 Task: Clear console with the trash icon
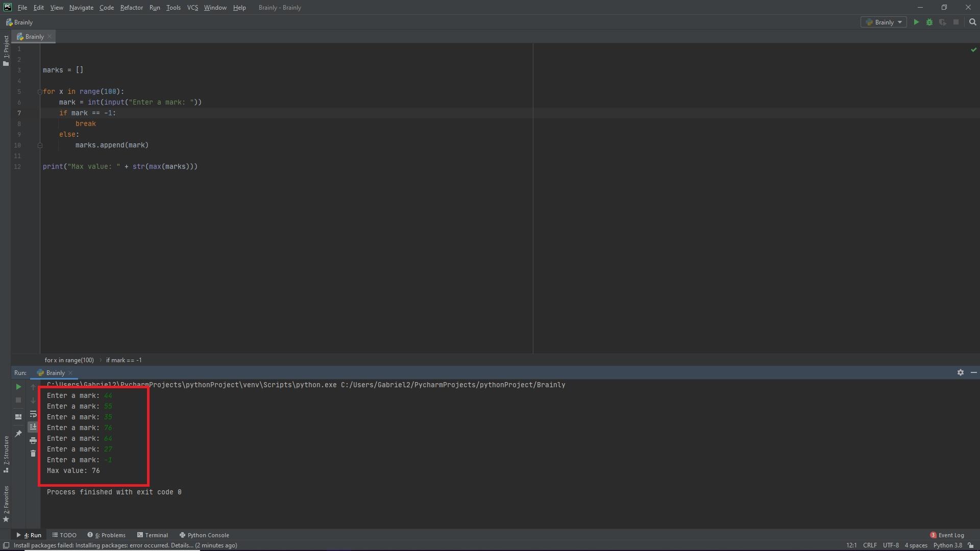tap(33, 454)
